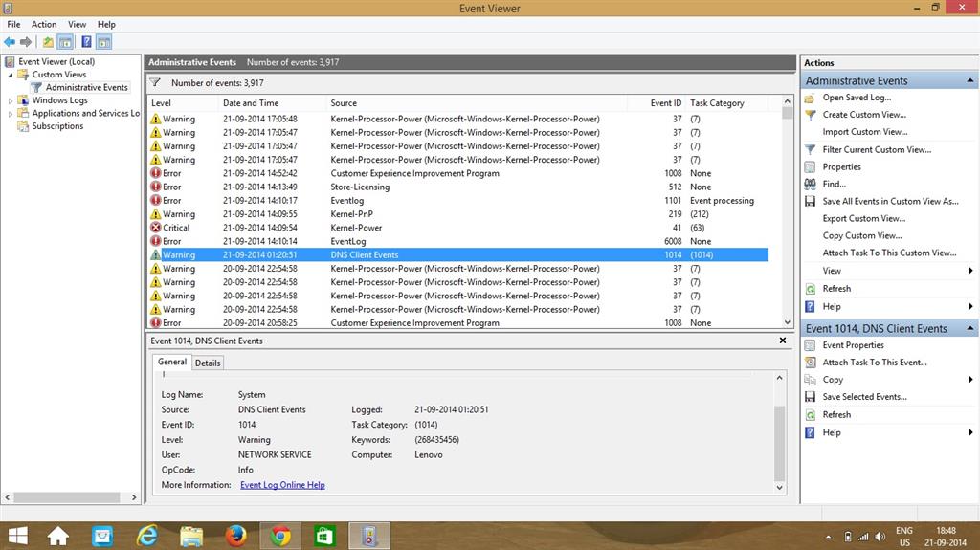The width and height of the screenshot is (980, 550).
Task: Open the File menu
Action: [x=13, y=24]
